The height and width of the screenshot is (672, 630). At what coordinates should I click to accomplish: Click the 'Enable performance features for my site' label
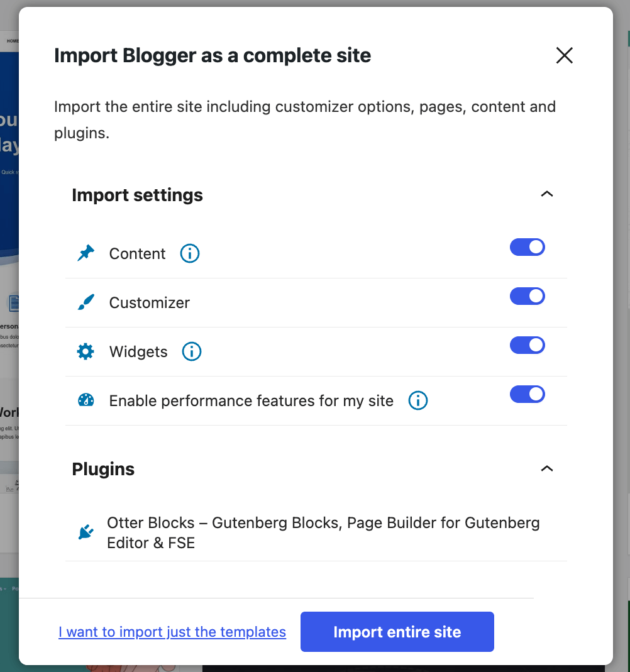tap(251, 401)
